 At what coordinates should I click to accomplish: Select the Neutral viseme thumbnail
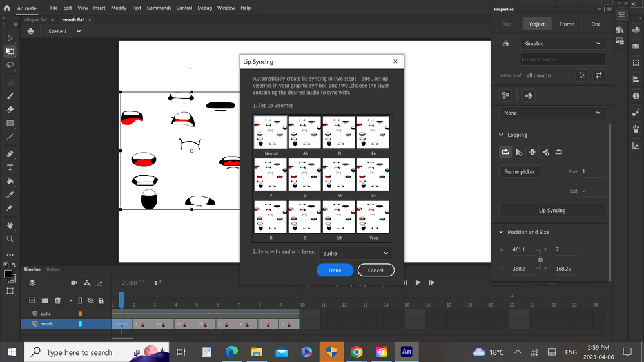click(x=271, y=132)
